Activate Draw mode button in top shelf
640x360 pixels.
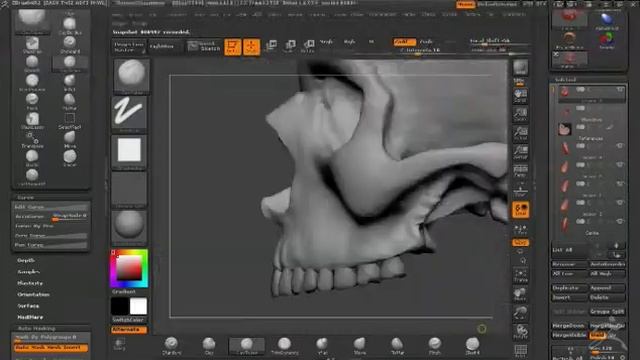(251, 47)
